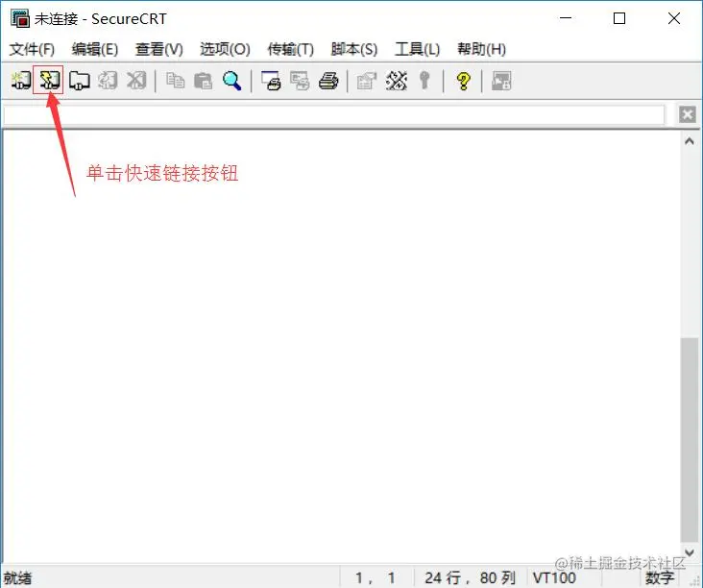Screen dimensions: 703x588
Task: Click the grayed Reconnect toolbar icon
Action: click(108, 81)
